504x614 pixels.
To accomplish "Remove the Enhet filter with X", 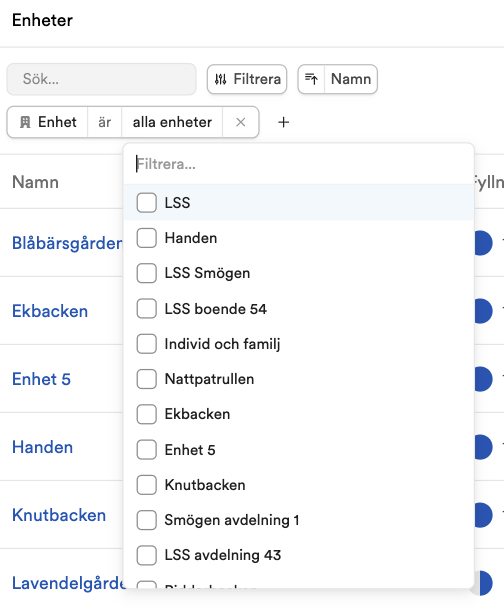I will click(240, 122).
